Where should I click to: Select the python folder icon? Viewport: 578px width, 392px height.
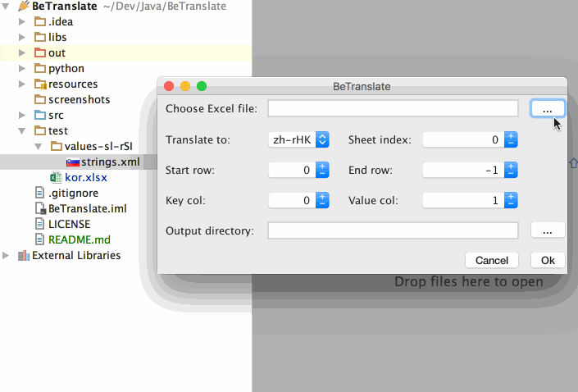coord(40,68)
